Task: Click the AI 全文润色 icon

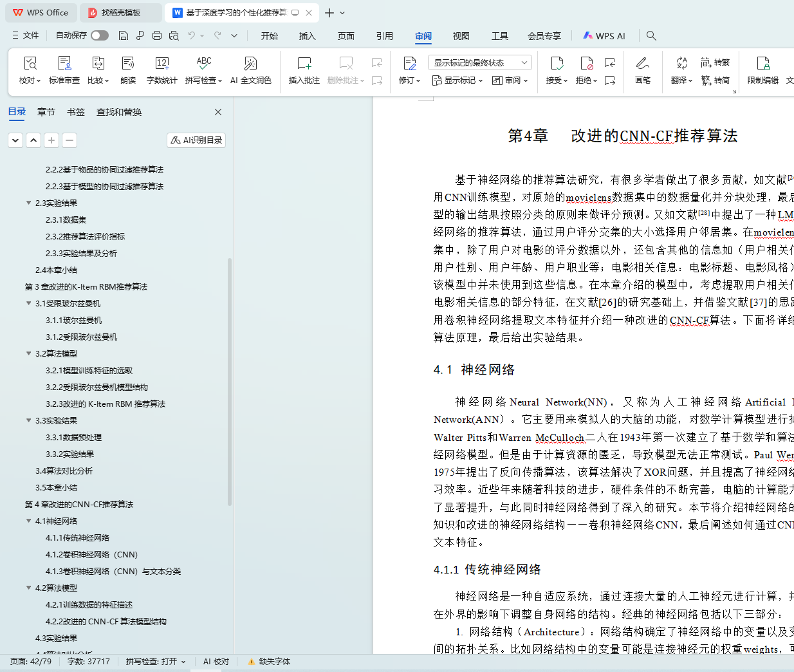Action: (x=250, y=64)
